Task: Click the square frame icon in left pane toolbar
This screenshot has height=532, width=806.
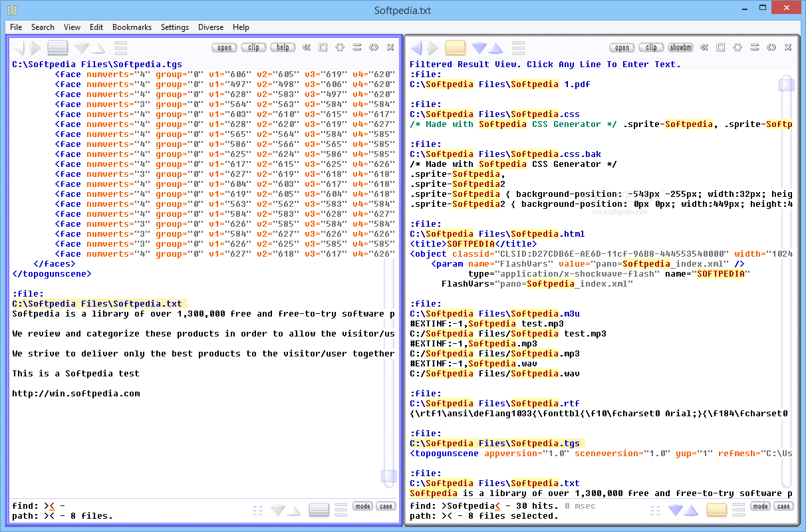Action: coord(323,47)
